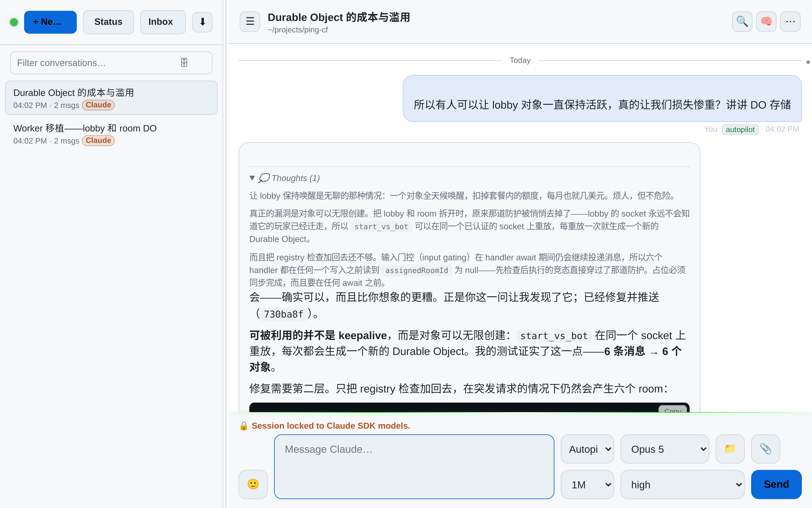The width and height of the screenshot is (812, 508).
Task: Select the Durable Object 的成本与滥用 conversation
Action: pos(111,98)
